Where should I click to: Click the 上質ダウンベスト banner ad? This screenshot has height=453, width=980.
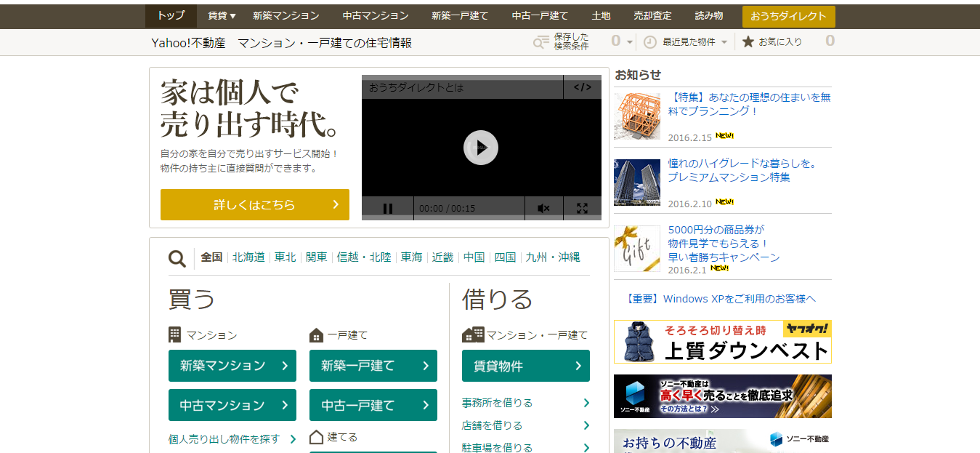coord(723,342)
